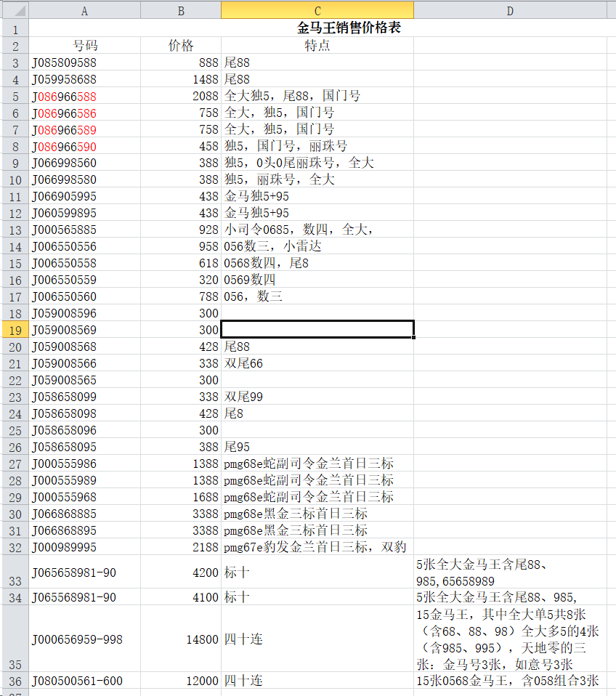Select cell J059008596
The height and width of the screenshot is (696, 616).
tap(85, 313)
